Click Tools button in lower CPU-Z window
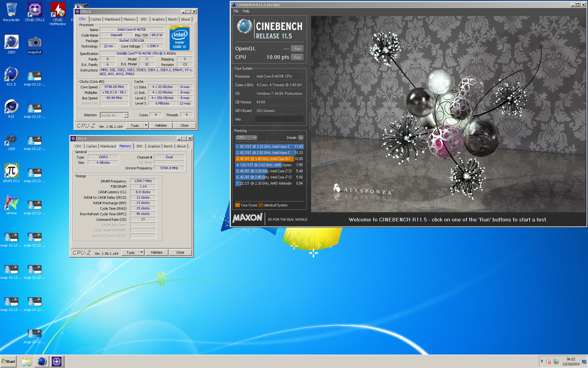The image size is (588, 368). 130,253
